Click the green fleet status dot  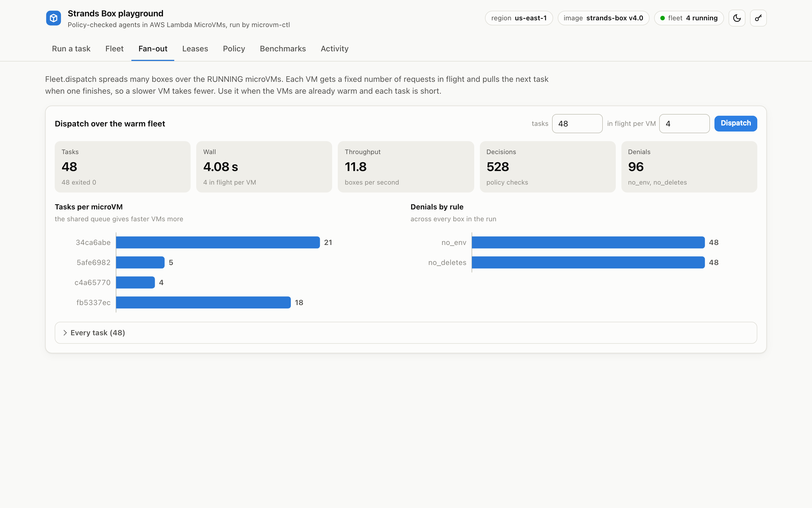coord(662,18)
